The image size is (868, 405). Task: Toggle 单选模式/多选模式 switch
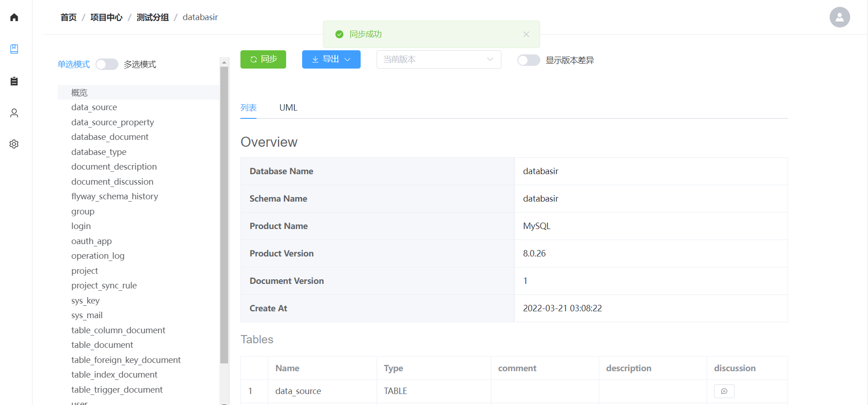107,64
